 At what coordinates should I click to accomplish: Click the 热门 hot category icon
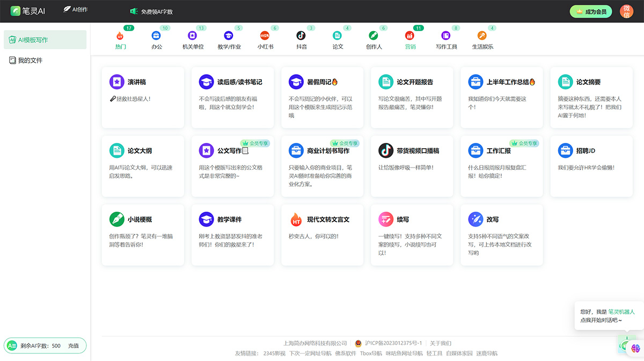[120, 37]
